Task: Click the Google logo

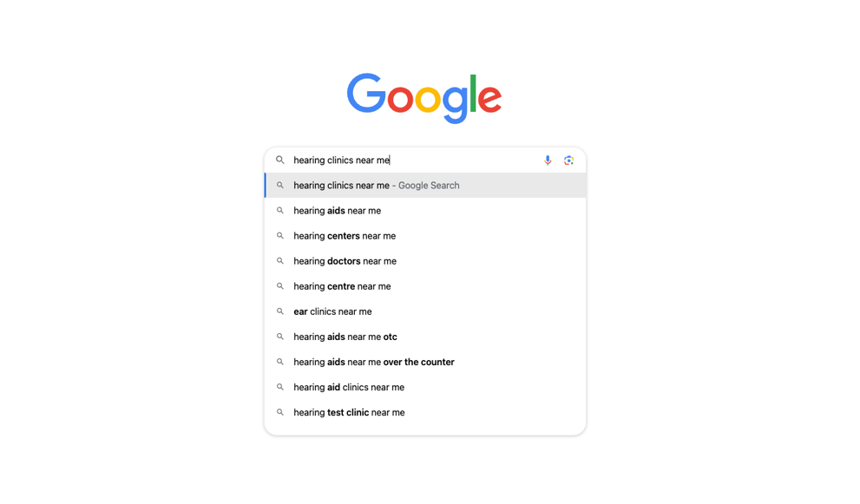Action: 424,97
